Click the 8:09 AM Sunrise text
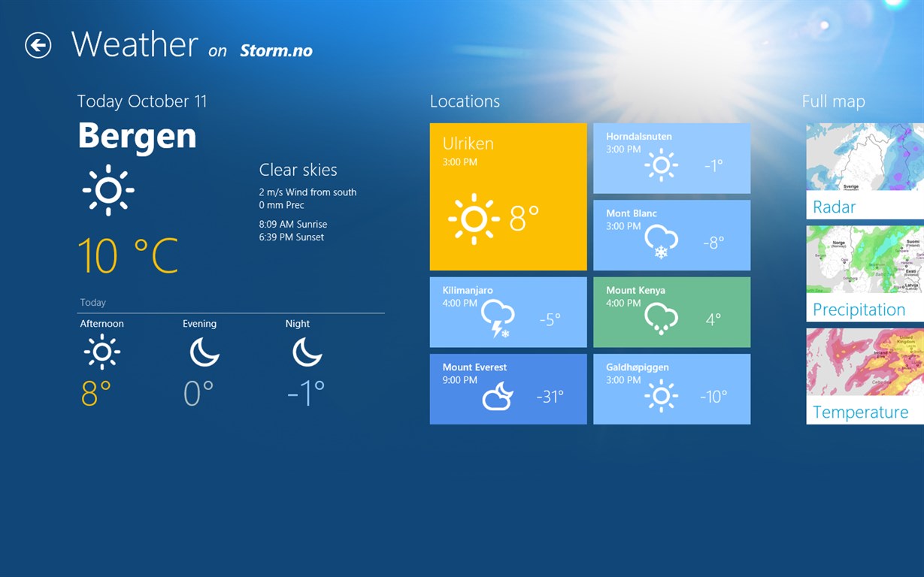This screenshot has height=577, width=924. 293,224
